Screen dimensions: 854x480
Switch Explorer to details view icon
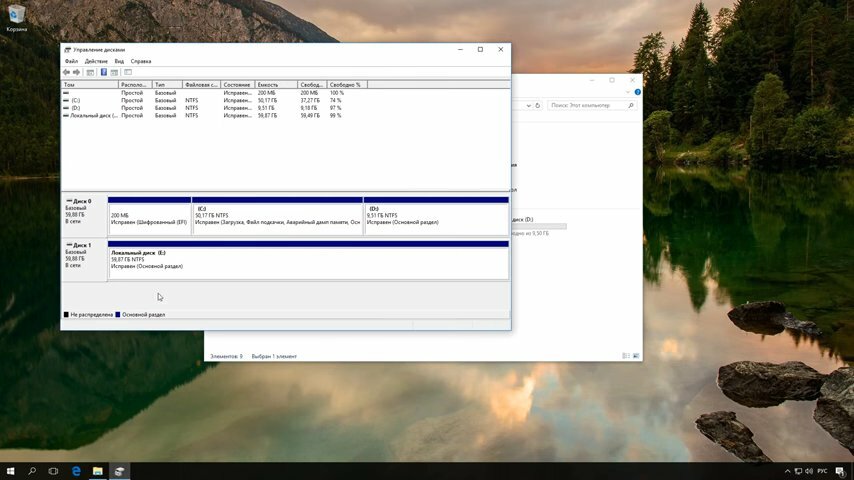[x=626, y=356]
